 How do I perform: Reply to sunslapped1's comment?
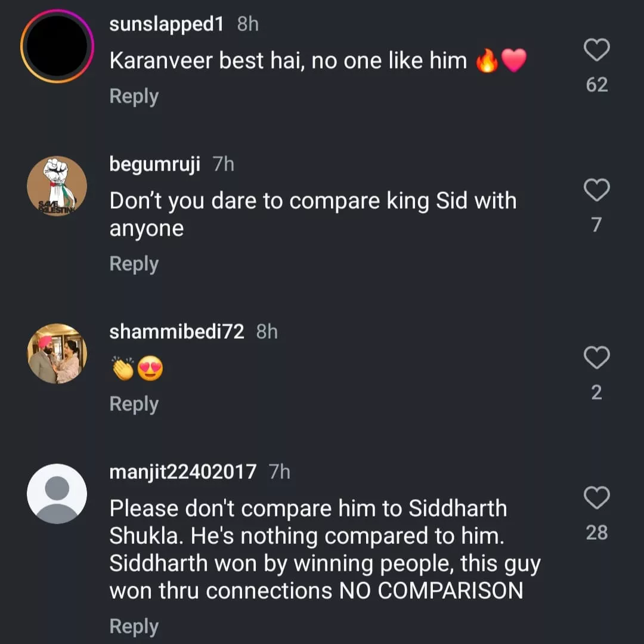[134, 97]
